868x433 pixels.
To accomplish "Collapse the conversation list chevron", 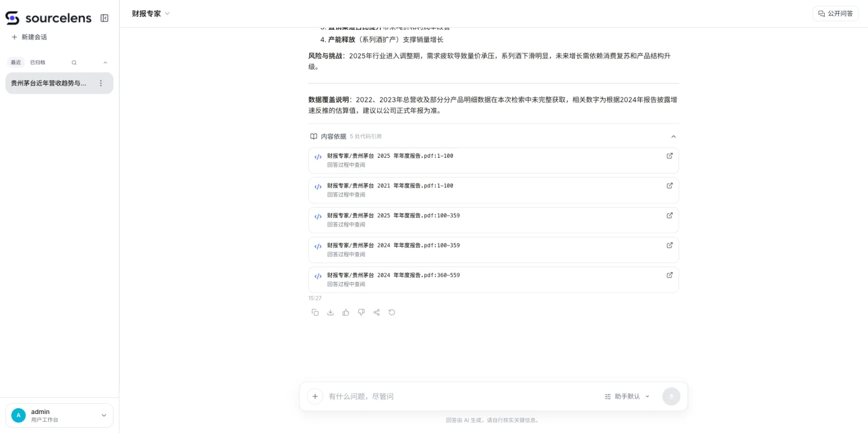I will point(105,62).
